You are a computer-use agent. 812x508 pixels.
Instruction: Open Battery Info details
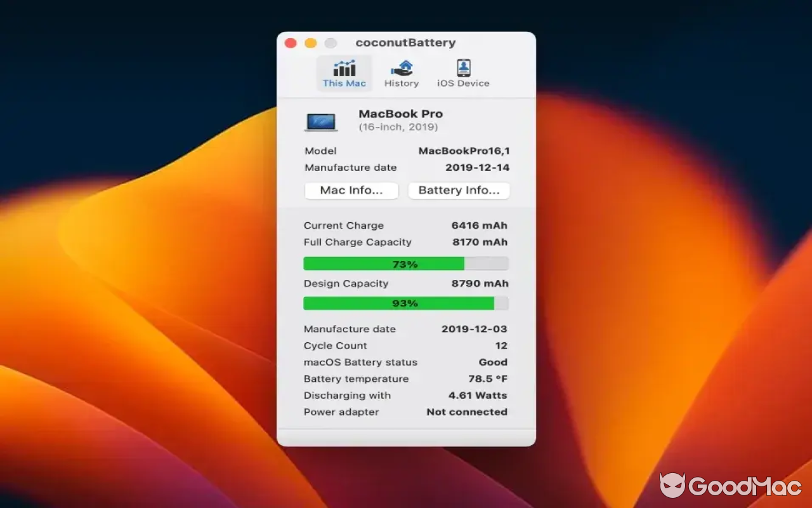click(459, 190)
